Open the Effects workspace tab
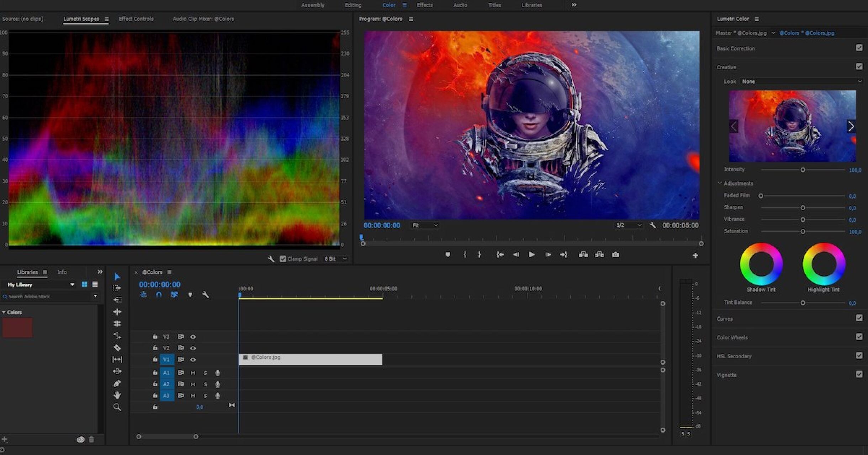Image resolution: width=868 pixels, height=455 pixels. pyautogui.click(x=425, y=5)
